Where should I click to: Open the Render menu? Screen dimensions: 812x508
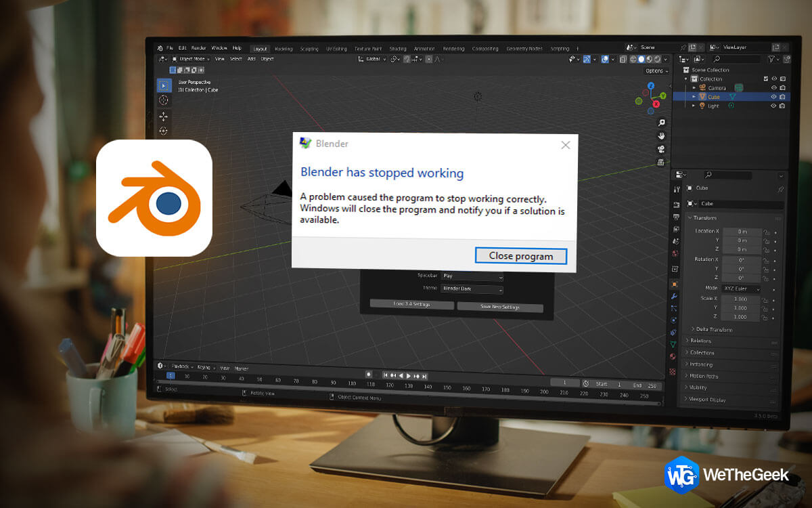point(199,49)
